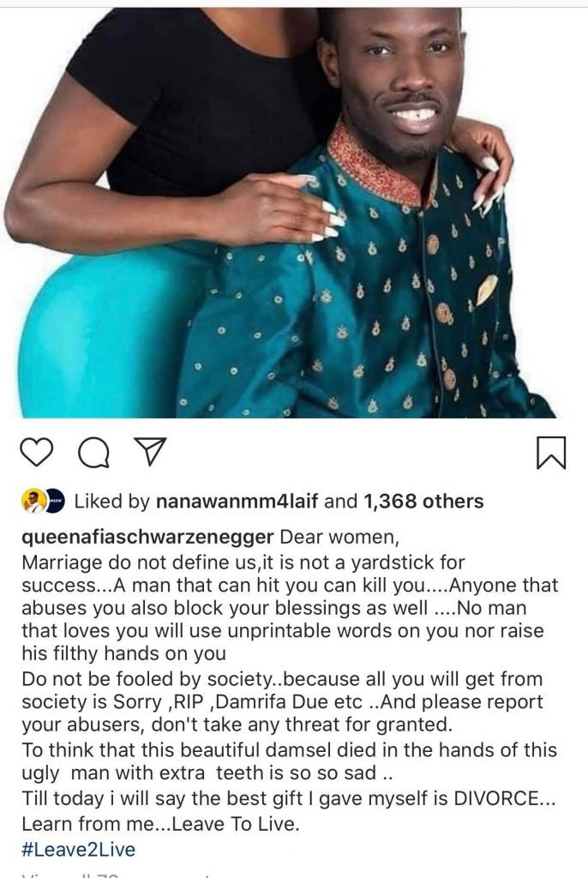Like the post with the heart icon

click(36, 453)
